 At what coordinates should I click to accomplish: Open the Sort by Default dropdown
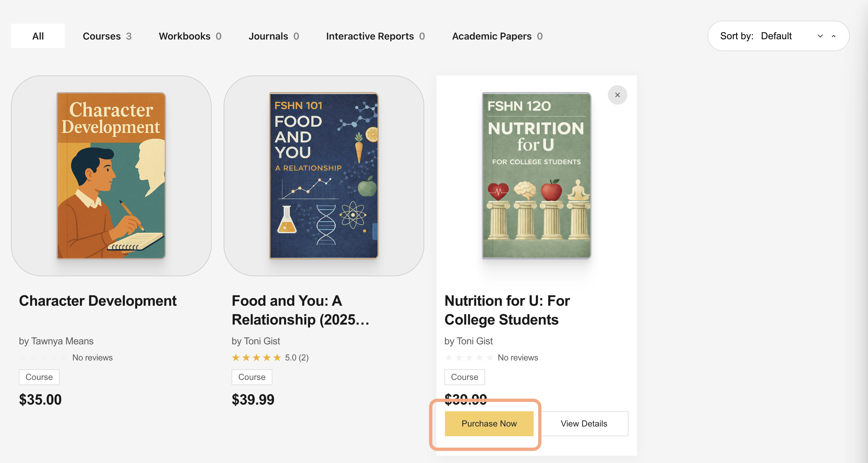(x=776, y=36)
